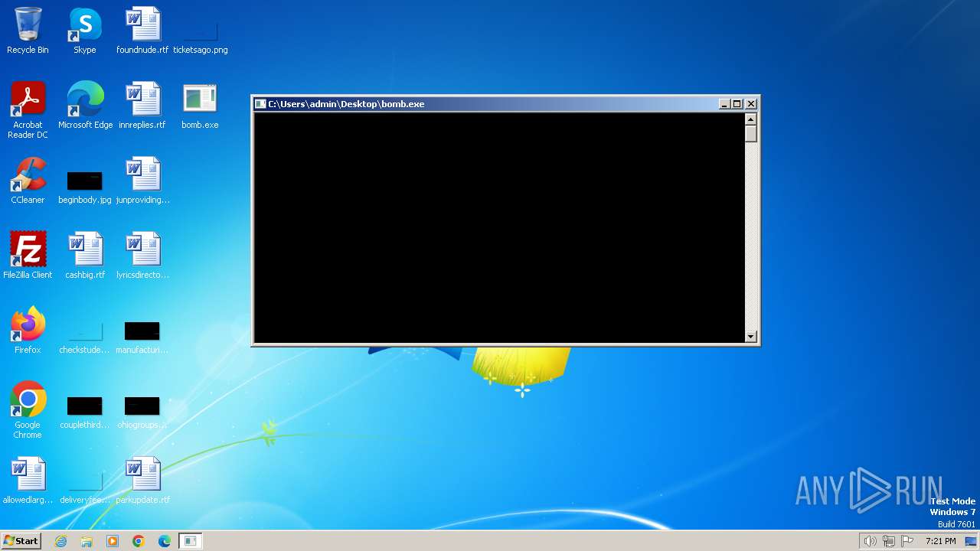980x551 pixels.
Task: Open media player taskbar icon
Action: coord(113,541)
